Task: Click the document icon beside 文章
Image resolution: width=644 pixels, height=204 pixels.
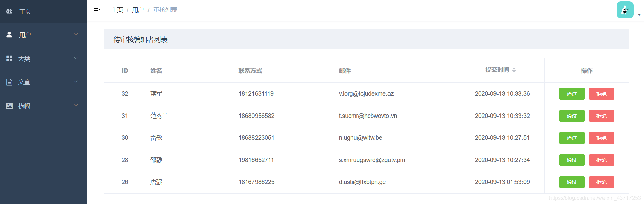Action: click(9, 82)
